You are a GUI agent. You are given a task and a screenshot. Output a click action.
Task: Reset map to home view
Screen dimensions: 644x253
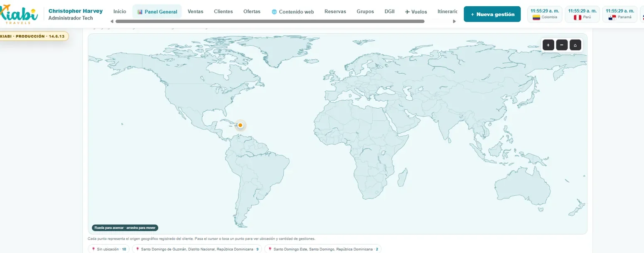[575, 45]
